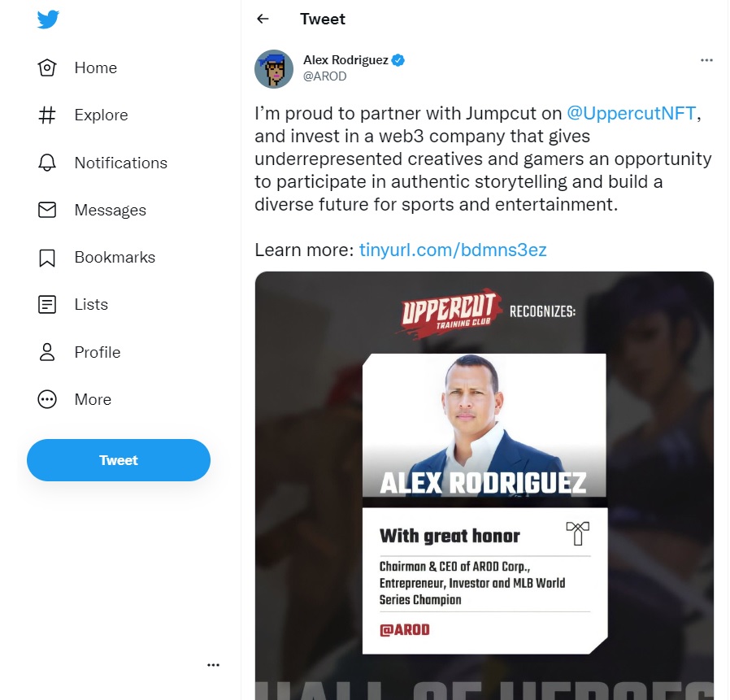
Task: Click the blue Tweet button
Action: 119,460
